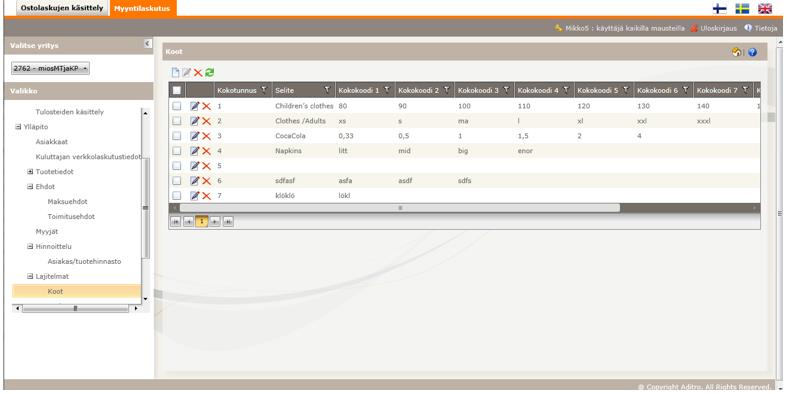The height and width of the screenshot is (394, 788).
Task: Switch language to Swedish flag
Action: click(x=742, y=9)
